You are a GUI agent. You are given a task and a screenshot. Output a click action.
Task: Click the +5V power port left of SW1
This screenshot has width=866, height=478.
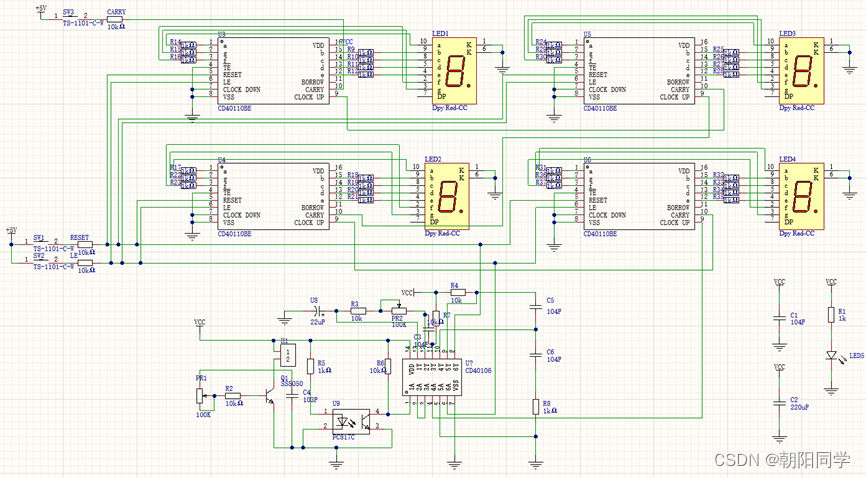pyautogui.click(x=11, y=234)
